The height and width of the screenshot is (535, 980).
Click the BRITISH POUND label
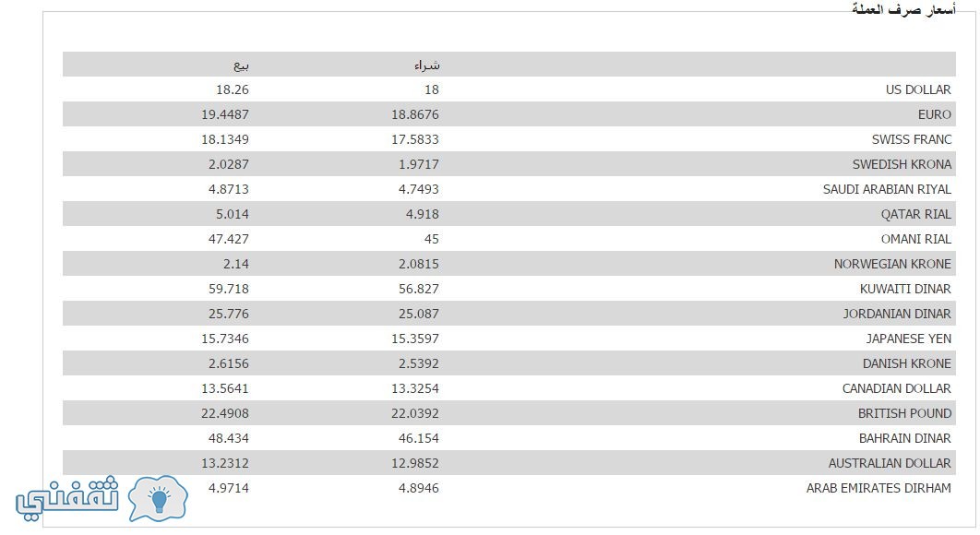coord(904,413)
